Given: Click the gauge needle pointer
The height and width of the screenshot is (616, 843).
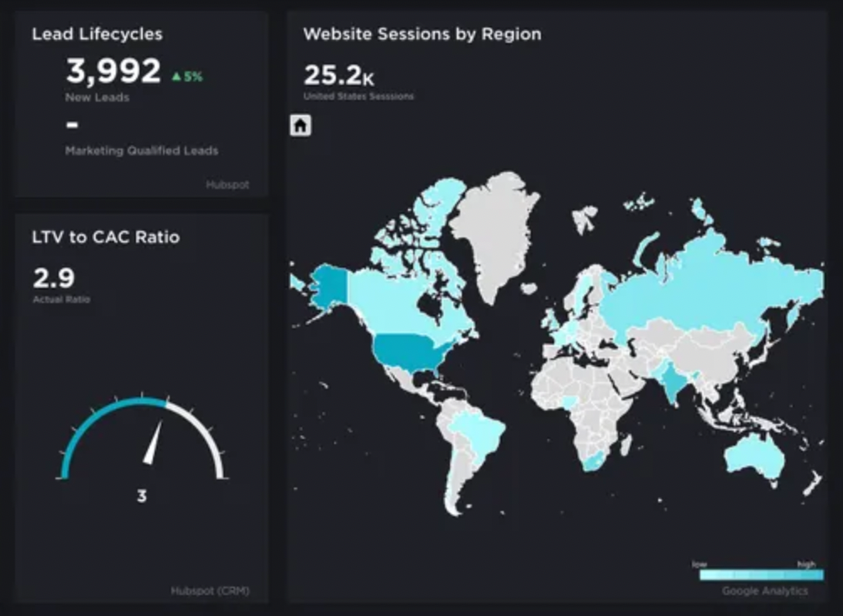Looking at the screenshot, I should coord(153,442).
